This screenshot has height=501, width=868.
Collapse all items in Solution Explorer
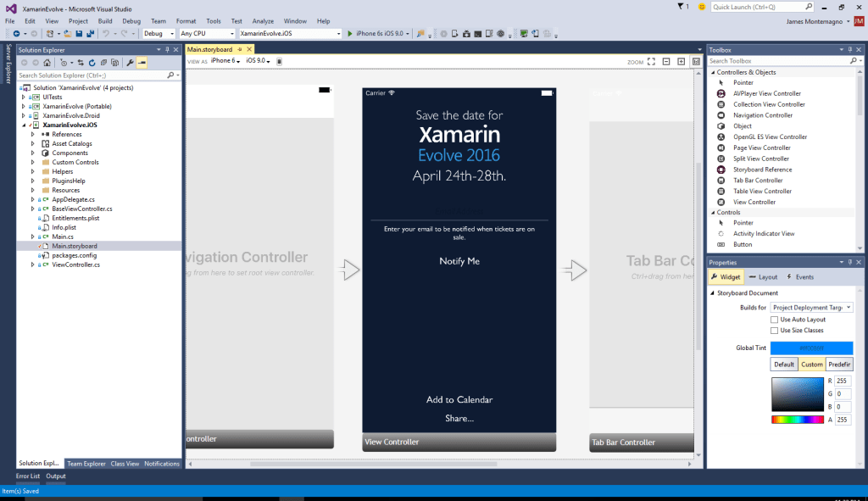pos(103,63)
